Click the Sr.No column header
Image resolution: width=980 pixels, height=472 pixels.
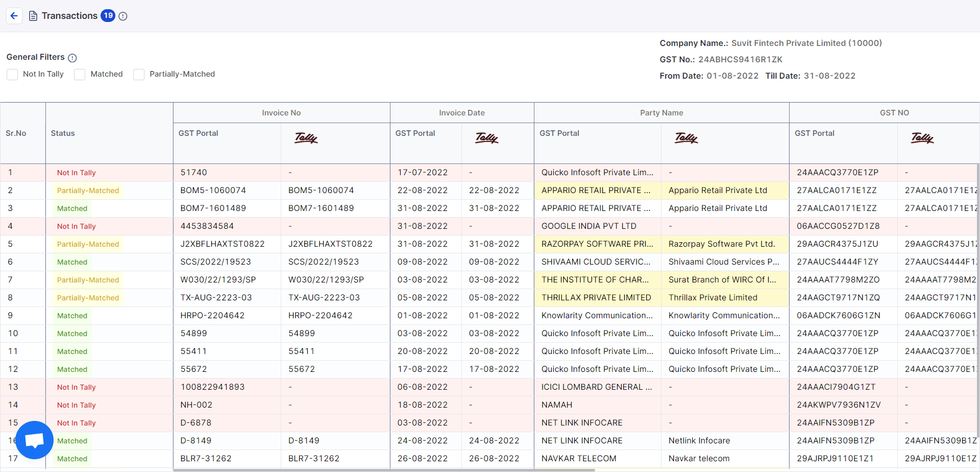point(16,133)
